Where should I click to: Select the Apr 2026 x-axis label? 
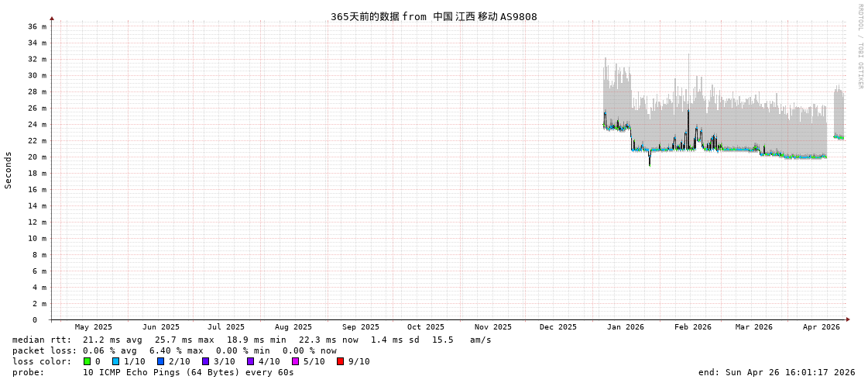821,327
